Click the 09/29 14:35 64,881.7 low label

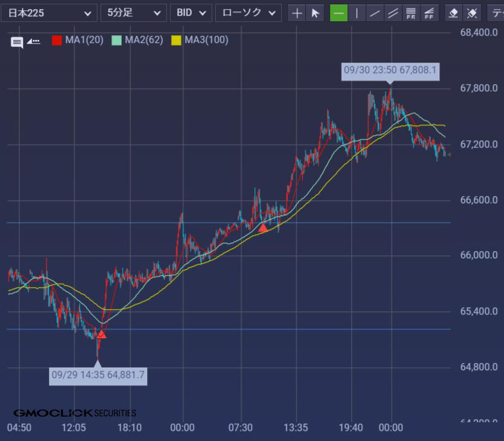(x=98, y=375)
